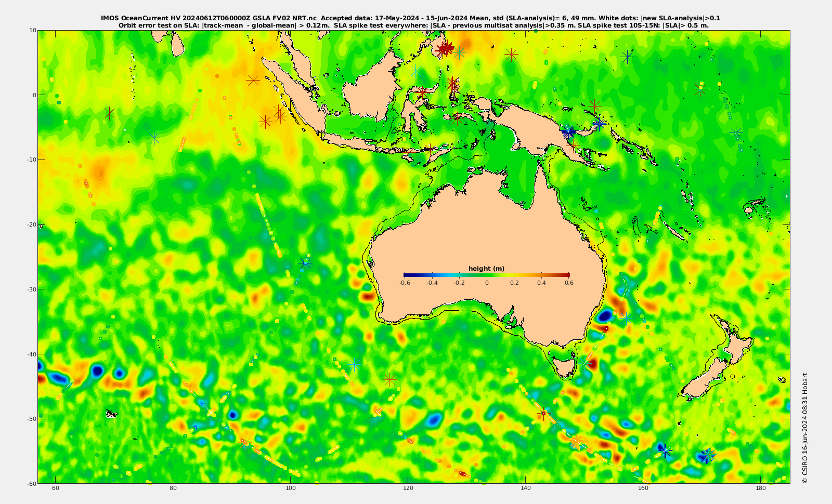Click the '0.6' colorbar tick label
This screenshot has height=504, width=832.
tap(569, 283)
